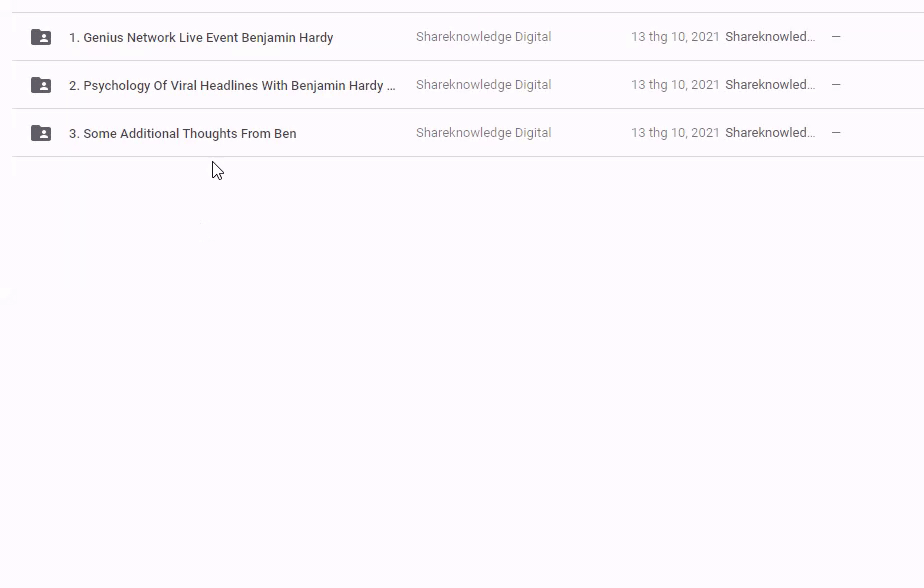Click file size dash in Genius Network row
This screenshot has width=924, height=588.
coord(836,37)
